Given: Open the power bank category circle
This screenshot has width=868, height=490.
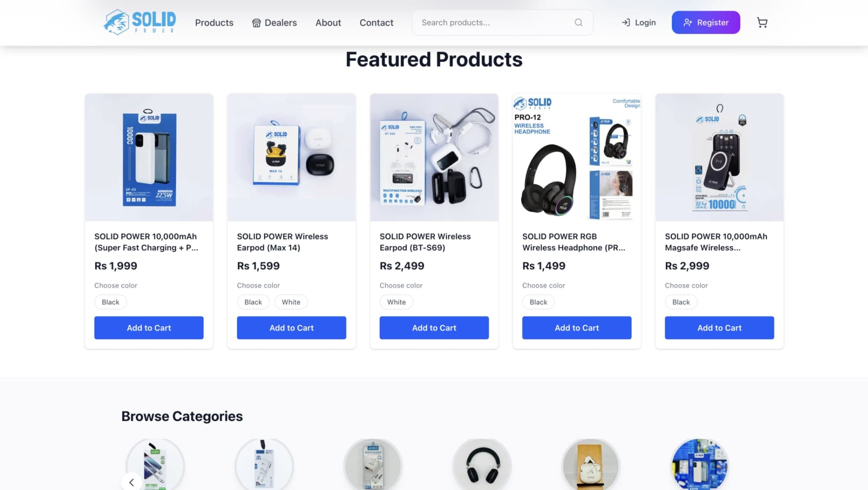Looking at the screenshot, I should (700, 465).
